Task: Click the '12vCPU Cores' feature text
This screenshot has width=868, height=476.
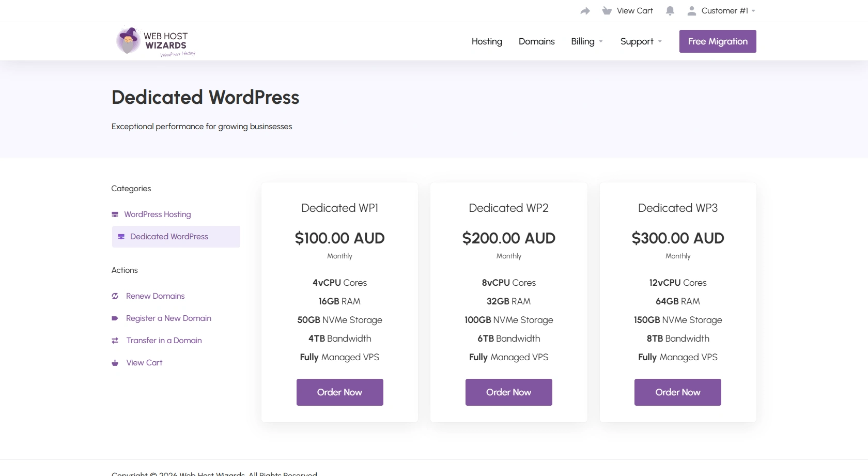Action: point(678,283)
